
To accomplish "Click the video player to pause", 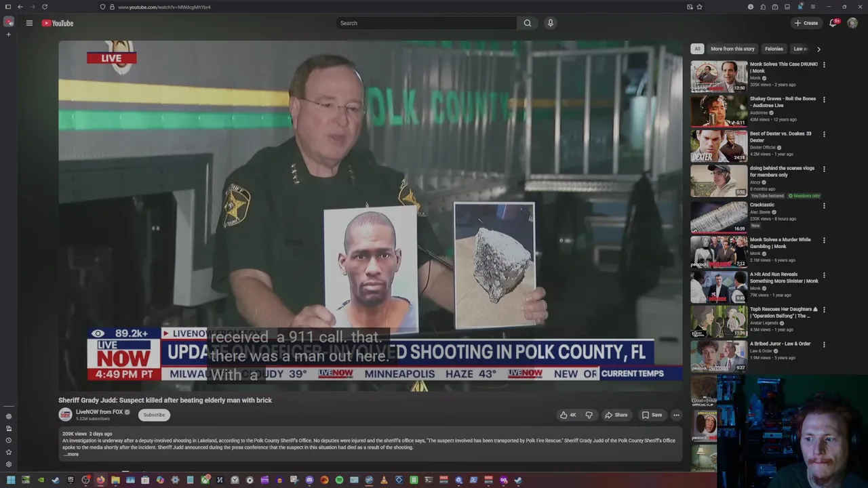I will pos(370,217).
